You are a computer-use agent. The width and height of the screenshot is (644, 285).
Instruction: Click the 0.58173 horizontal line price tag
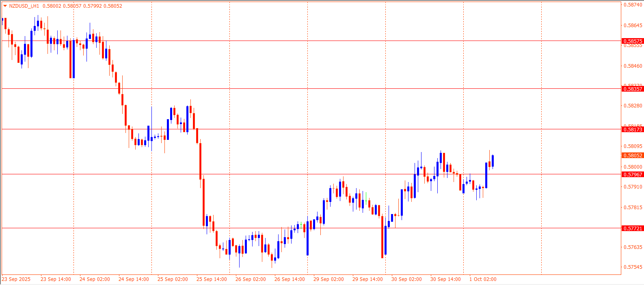coord(633,129)
